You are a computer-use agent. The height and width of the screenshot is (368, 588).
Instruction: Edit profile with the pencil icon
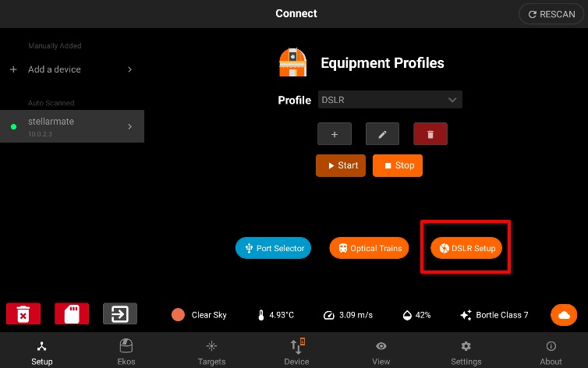pos(382,134)
